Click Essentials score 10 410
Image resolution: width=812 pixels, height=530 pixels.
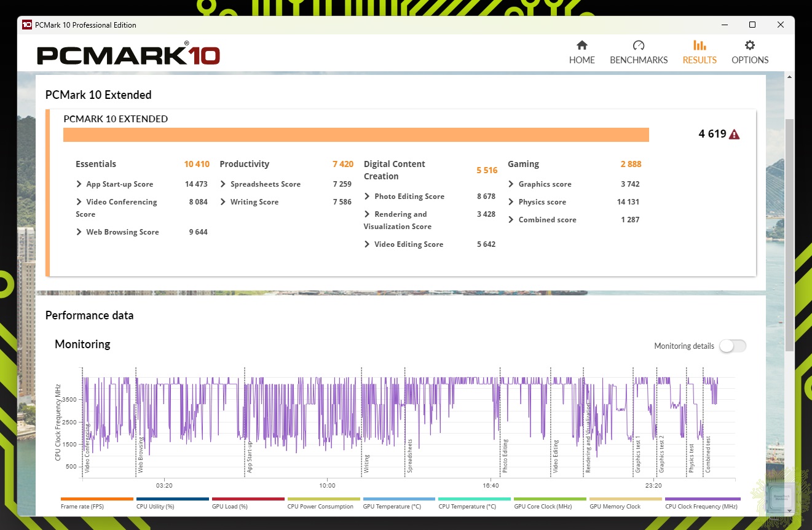click(197, 164)
